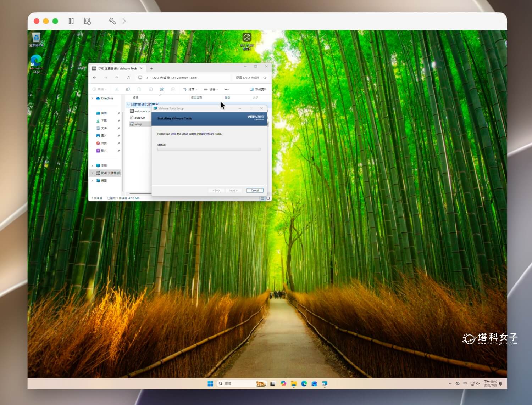Click the address bar path DVD VMware Tools
The image size is (532, 405).
pyautogui.click(x=174, y=78)
